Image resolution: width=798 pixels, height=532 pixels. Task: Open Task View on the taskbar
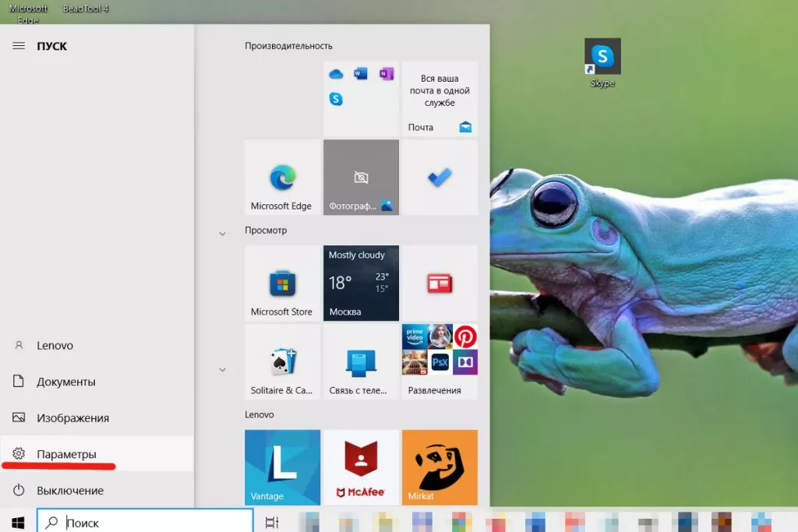[272, 523]
